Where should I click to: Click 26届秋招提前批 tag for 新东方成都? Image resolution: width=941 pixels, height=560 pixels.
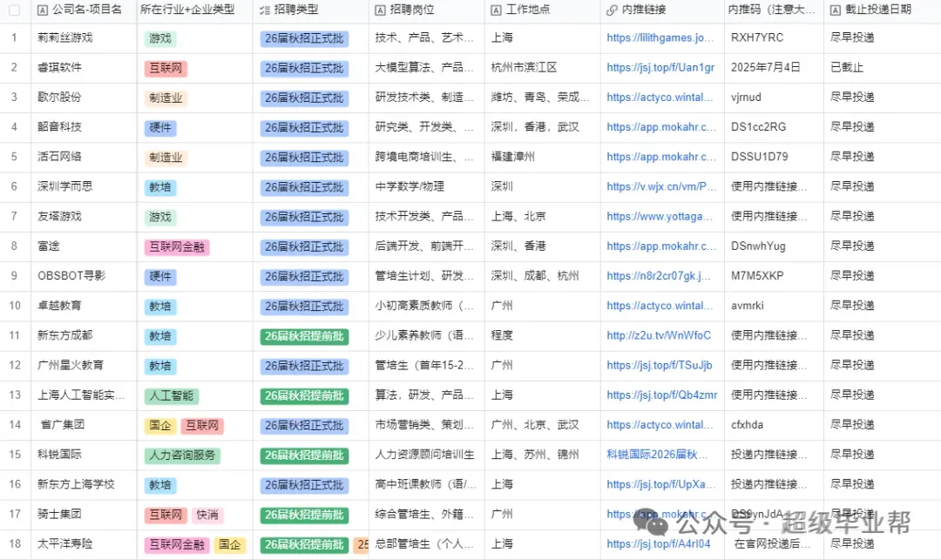point(304,336)
